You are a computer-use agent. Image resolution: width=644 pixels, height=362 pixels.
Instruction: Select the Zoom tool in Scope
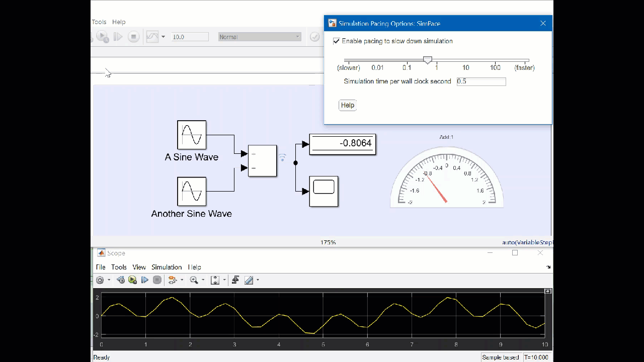click(194, 280)
